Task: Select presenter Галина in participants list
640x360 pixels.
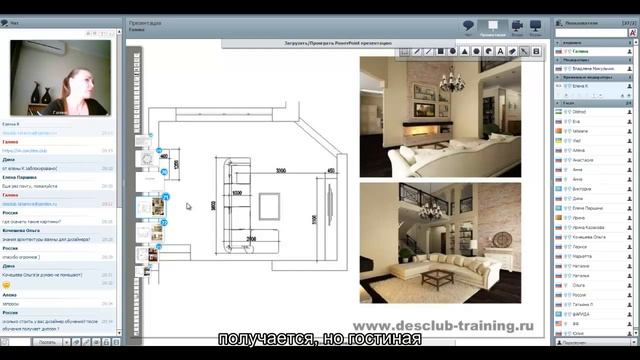Action: [594, 51]
